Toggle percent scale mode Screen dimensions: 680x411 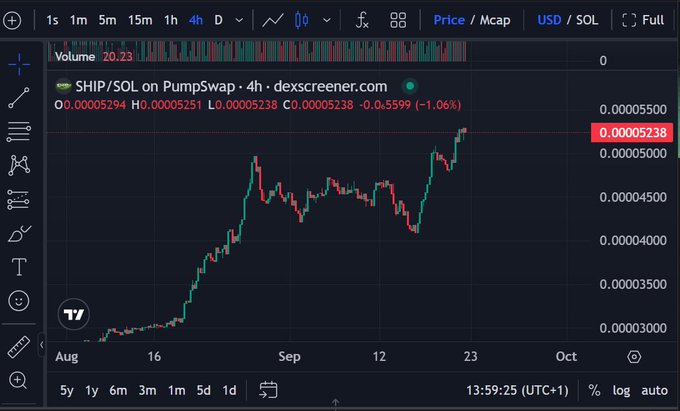click(x=594, y=391)
